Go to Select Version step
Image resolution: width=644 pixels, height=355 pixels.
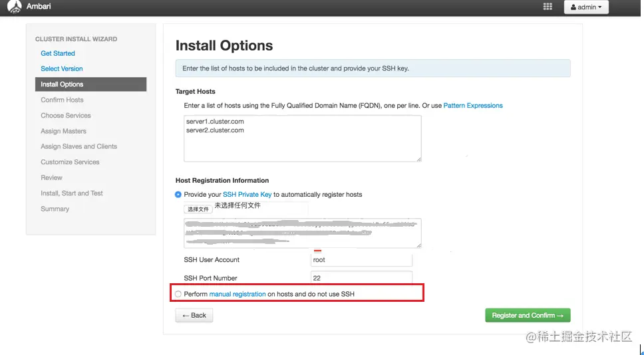pos(62,68)
